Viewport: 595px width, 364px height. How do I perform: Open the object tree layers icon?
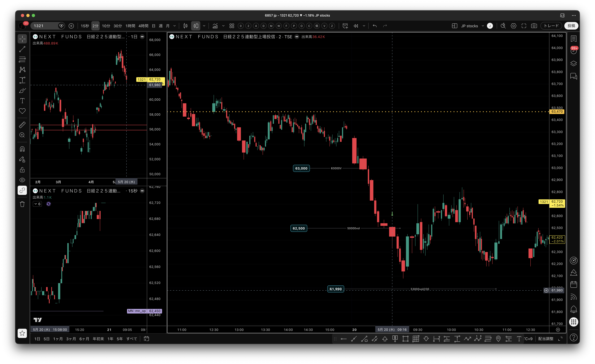574,64
